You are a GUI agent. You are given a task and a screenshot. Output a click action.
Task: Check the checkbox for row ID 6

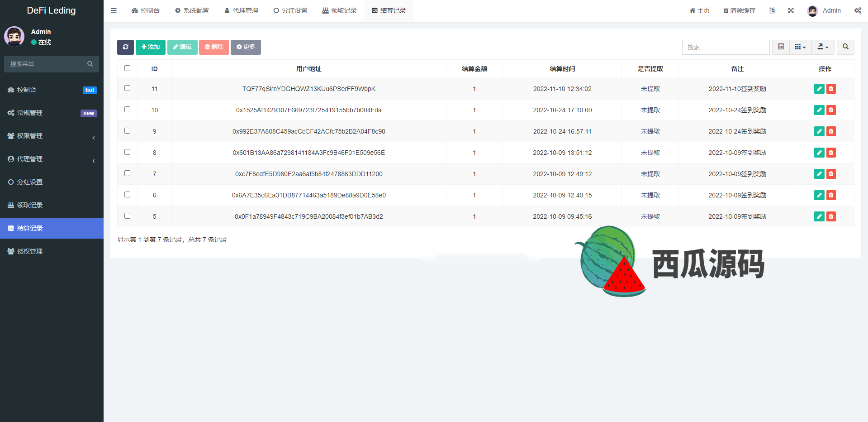(127, 195)
